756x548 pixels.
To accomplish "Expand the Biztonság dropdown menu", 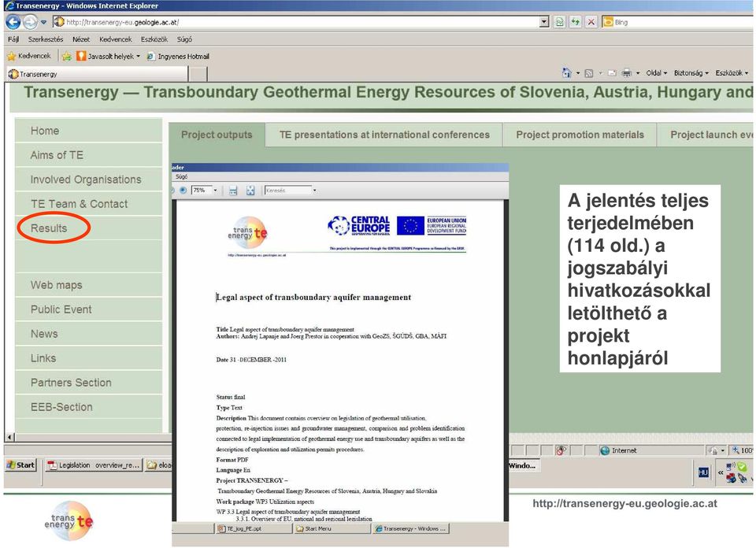I will pos(691,73).
